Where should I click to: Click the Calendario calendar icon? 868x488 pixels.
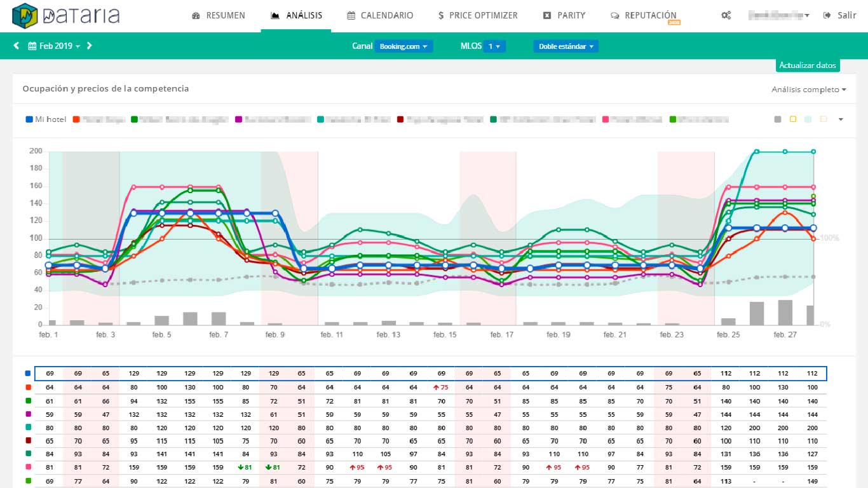point(351,15)
